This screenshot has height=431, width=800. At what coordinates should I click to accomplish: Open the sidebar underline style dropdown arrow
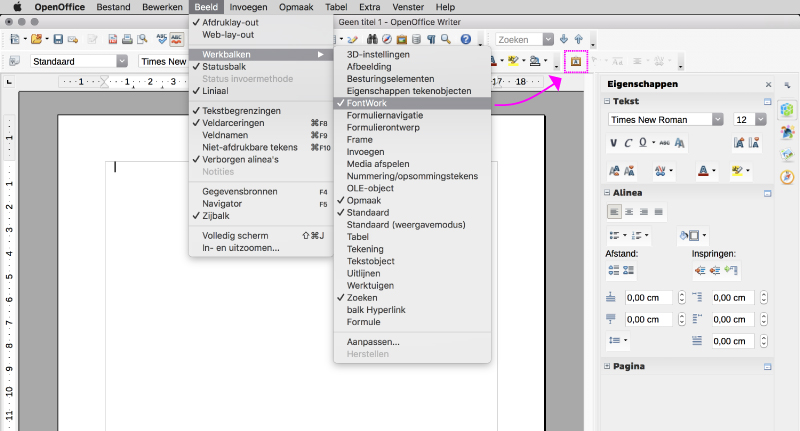654,143
